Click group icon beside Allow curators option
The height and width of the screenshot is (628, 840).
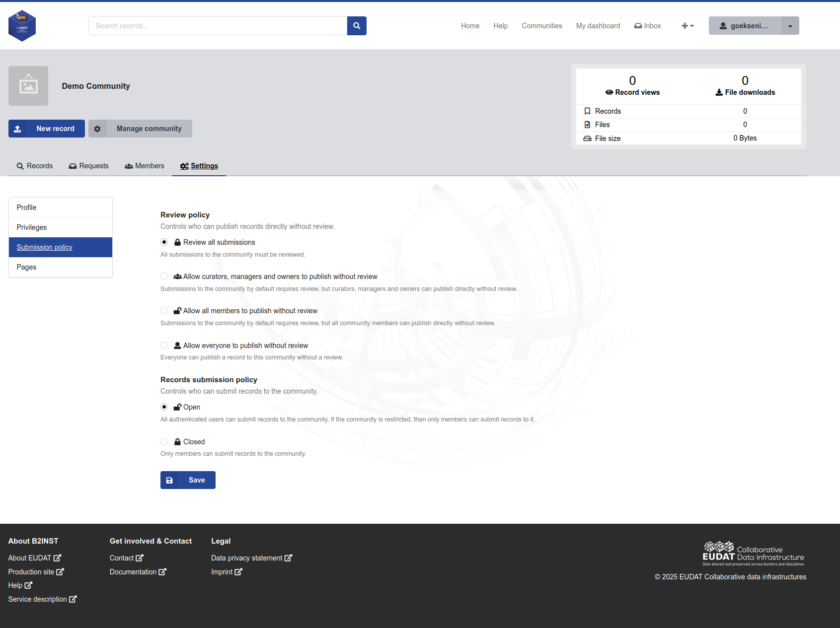(x=177, y=277)
